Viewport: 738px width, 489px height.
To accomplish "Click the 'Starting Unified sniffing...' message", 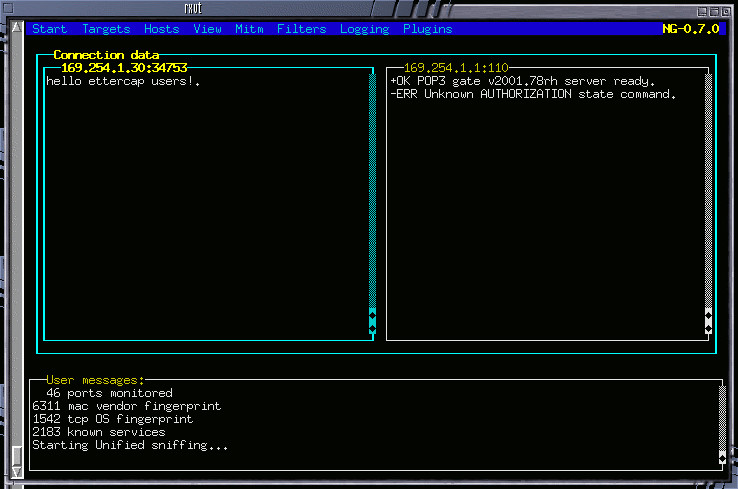I will pos(130,445).
